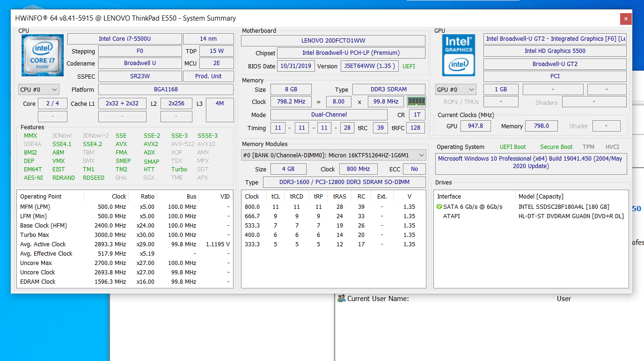
Task: Click the BIOS version J5ET64WW value
Action: click(370, 66)
